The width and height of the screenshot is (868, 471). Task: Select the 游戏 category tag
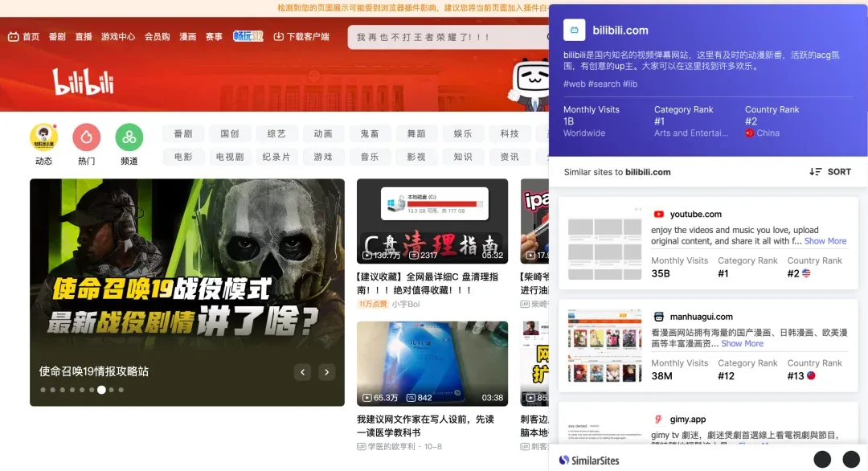click(323, 158)
